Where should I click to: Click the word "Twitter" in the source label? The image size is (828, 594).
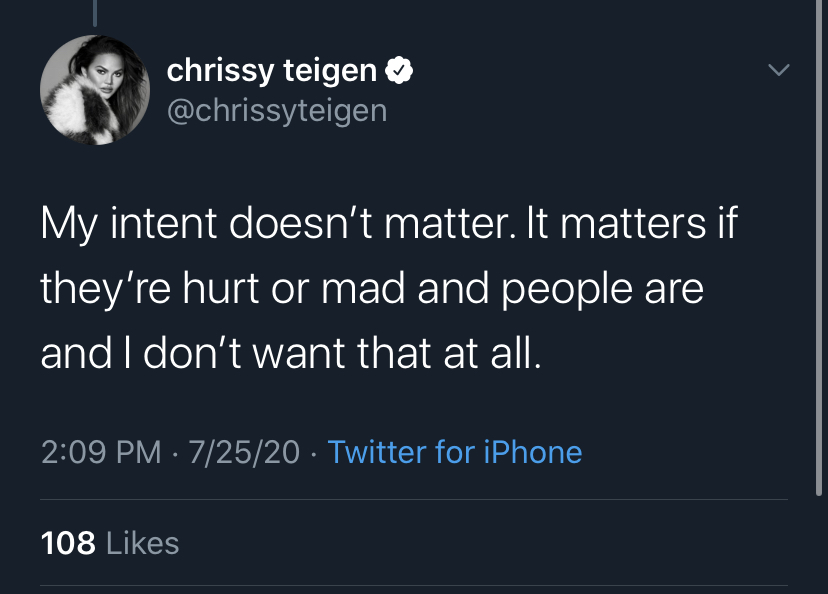click(x=376, y=452)
